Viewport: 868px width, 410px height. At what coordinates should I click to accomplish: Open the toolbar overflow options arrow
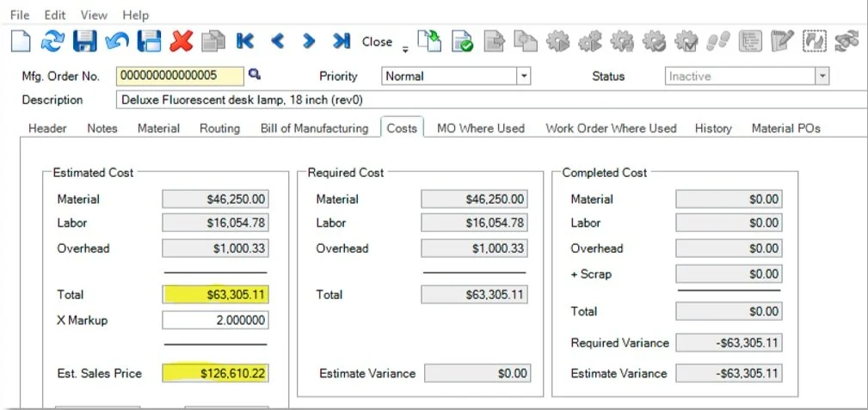click(404, 49)
